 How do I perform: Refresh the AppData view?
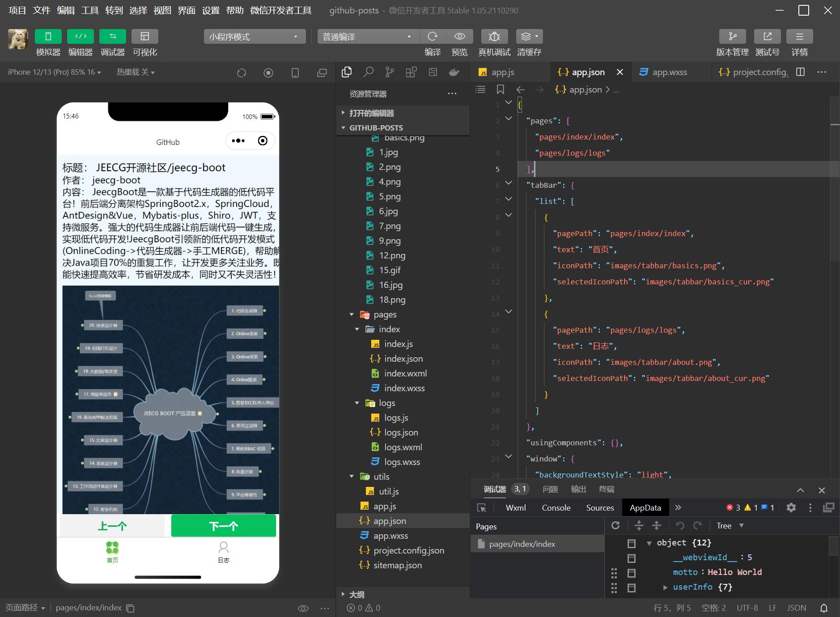click(615, 525)
